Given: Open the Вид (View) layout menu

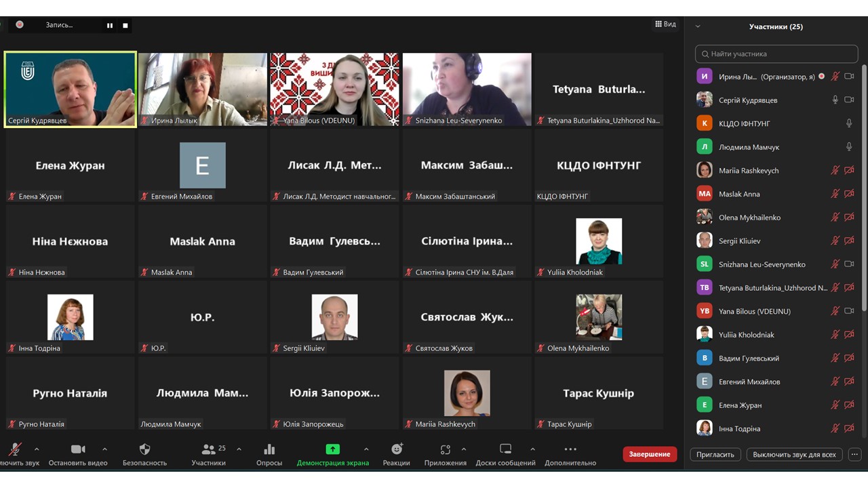Looking at the screenshot, I should point(665,24).
